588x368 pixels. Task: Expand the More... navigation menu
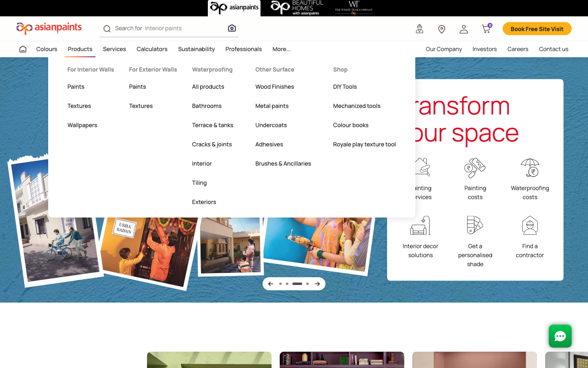[281, 49]
